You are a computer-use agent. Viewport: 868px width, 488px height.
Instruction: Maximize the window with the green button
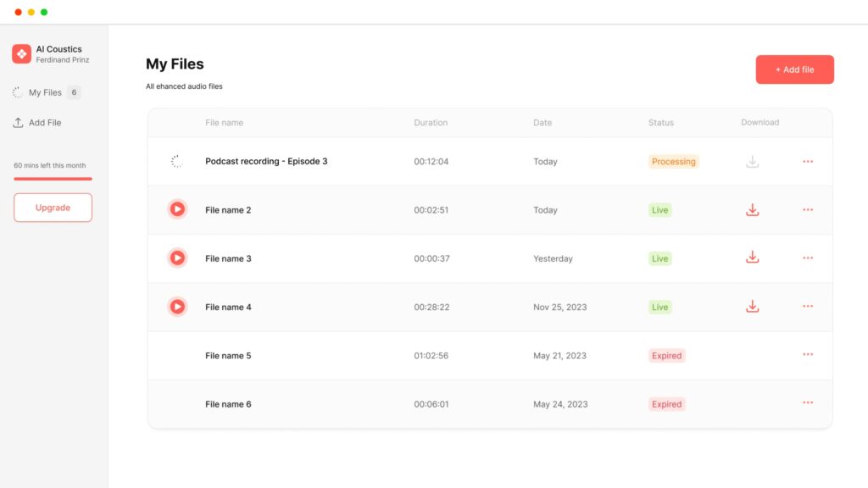[44, 12]
